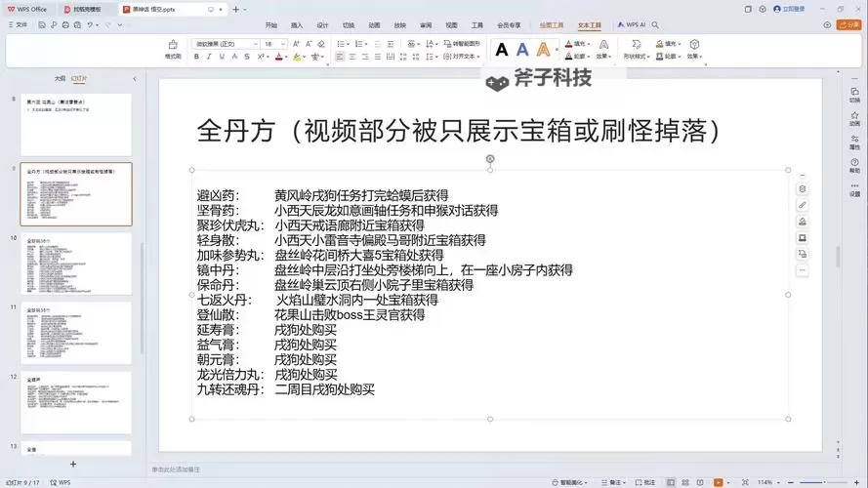This screenshot has width=868, height=488.
Task: Switch to the WPS Office home tab
Action: [x=27, y=10]
